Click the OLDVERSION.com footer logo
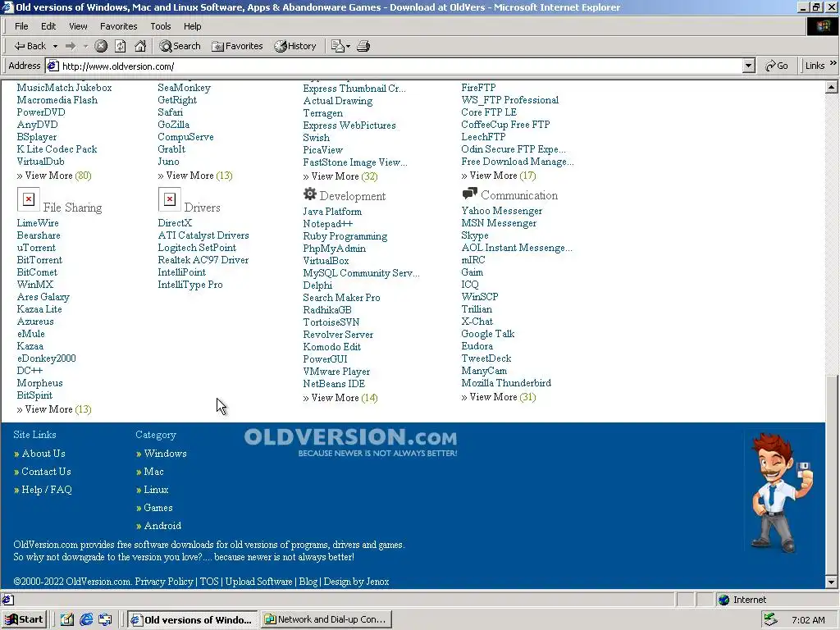The width and height of the screenshot is (840, 630). point(351,442)
